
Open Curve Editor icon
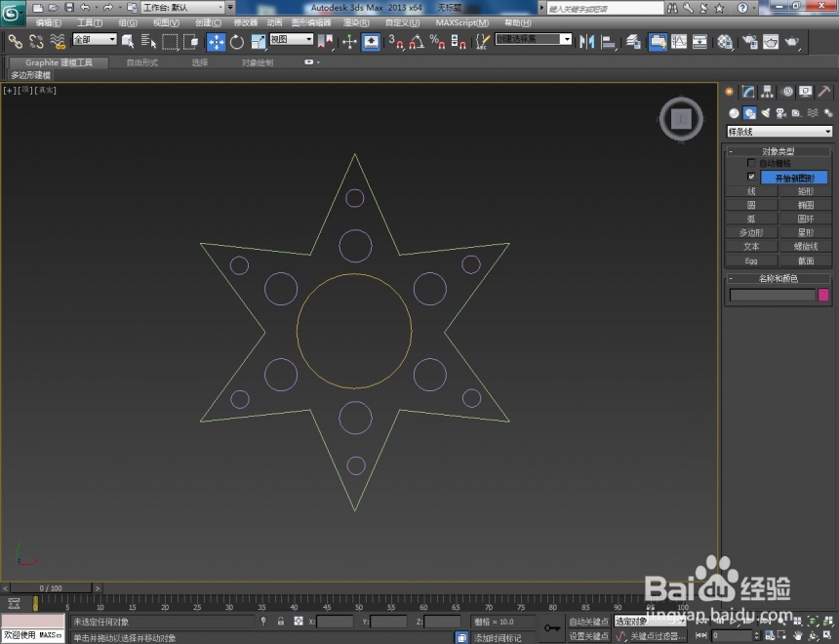click(679, 41)
